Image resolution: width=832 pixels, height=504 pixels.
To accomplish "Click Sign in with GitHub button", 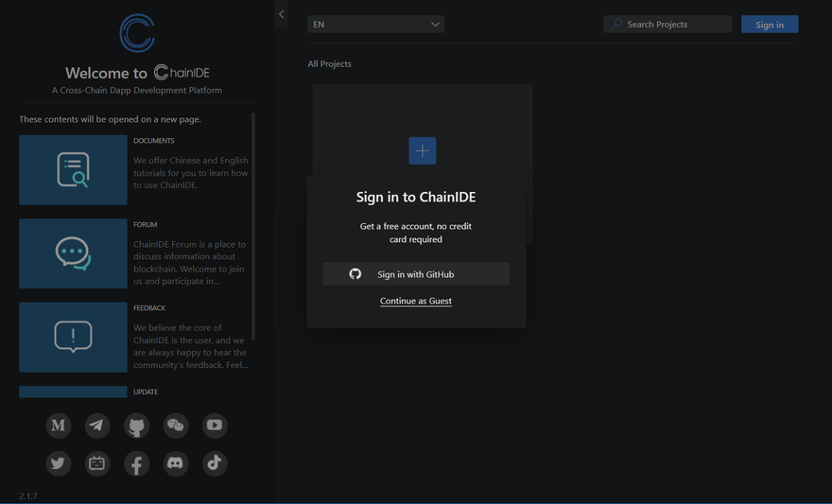I will click(416, 274).
